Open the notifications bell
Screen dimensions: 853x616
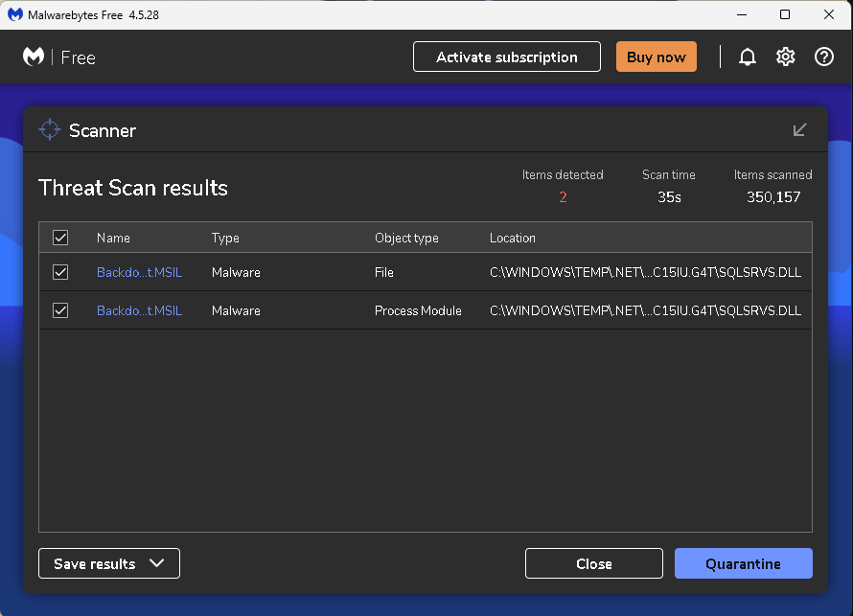point(747,57)
